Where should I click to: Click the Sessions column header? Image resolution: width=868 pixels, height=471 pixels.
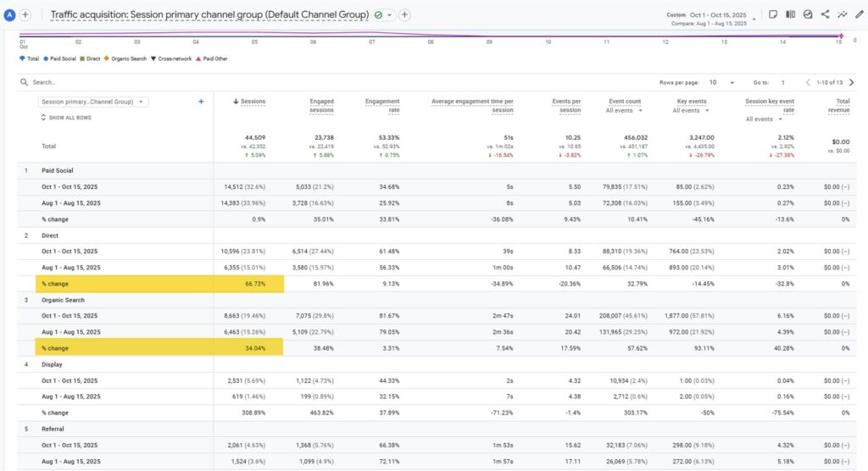click(252, 102)
